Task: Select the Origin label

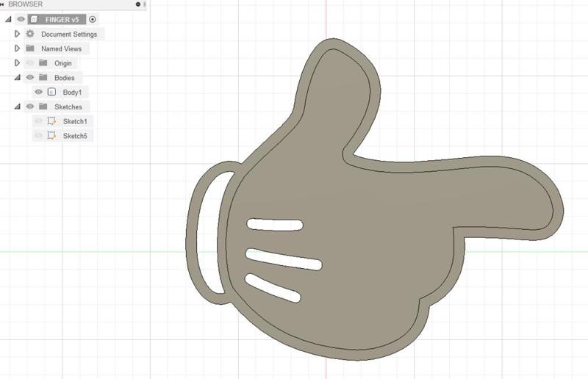Action: [x=62, y=63]
